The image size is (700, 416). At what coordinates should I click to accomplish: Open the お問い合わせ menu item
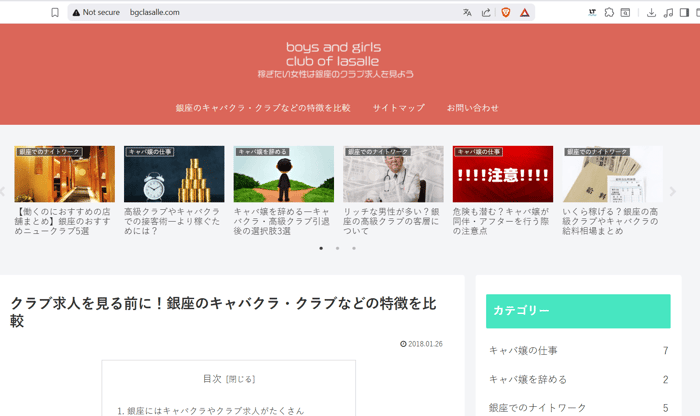472,107
